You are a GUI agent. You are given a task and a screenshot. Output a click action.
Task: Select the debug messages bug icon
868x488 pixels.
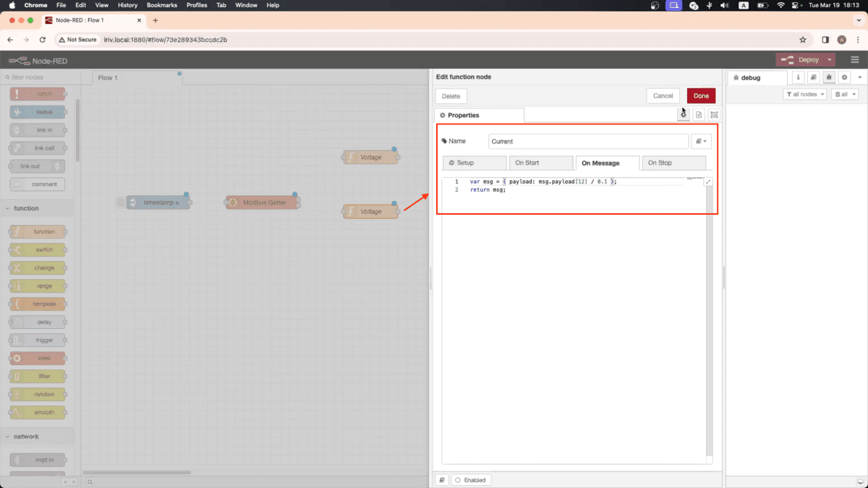click(x=829, y=77)
